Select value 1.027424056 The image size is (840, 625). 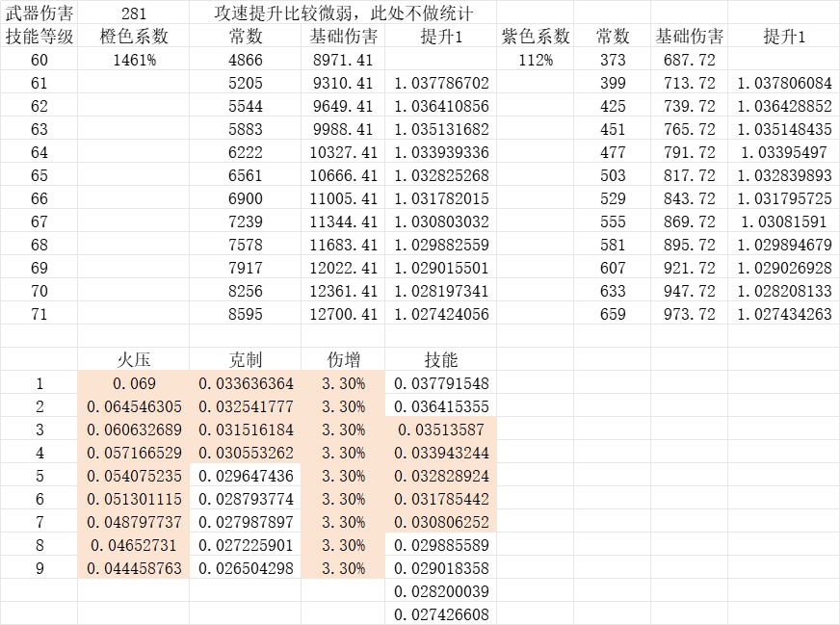point(441,314)
